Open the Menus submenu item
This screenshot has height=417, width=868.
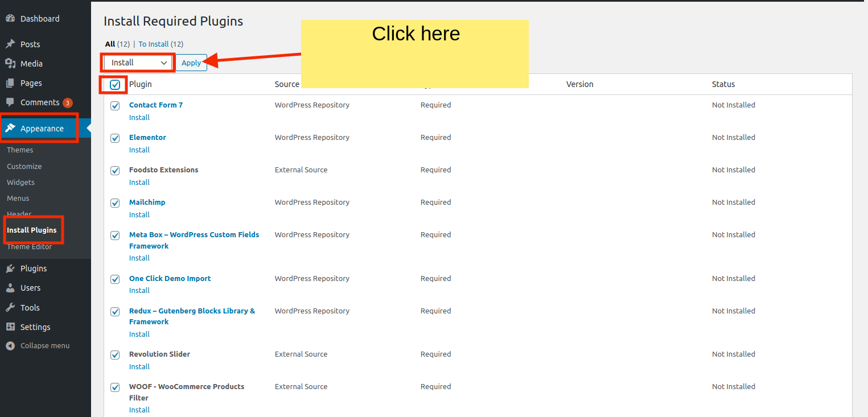coord(18,199)
